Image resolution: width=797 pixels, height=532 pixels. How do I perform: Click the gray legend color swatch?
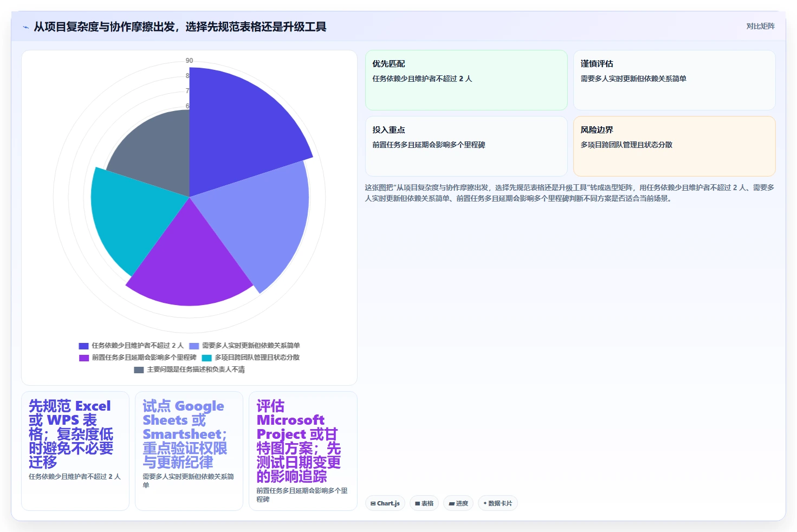(x=139, y=369)
